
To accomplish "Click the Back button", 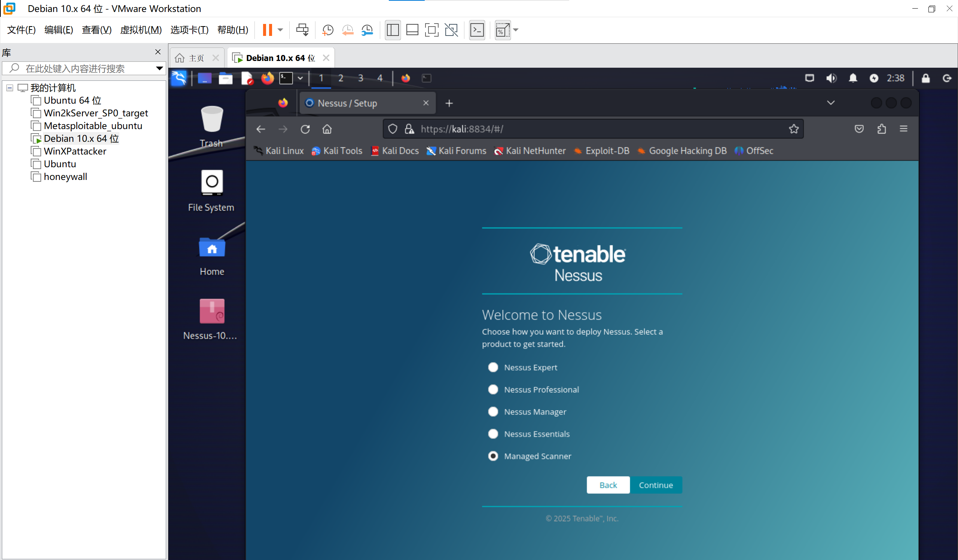I will tap(608, 485).
